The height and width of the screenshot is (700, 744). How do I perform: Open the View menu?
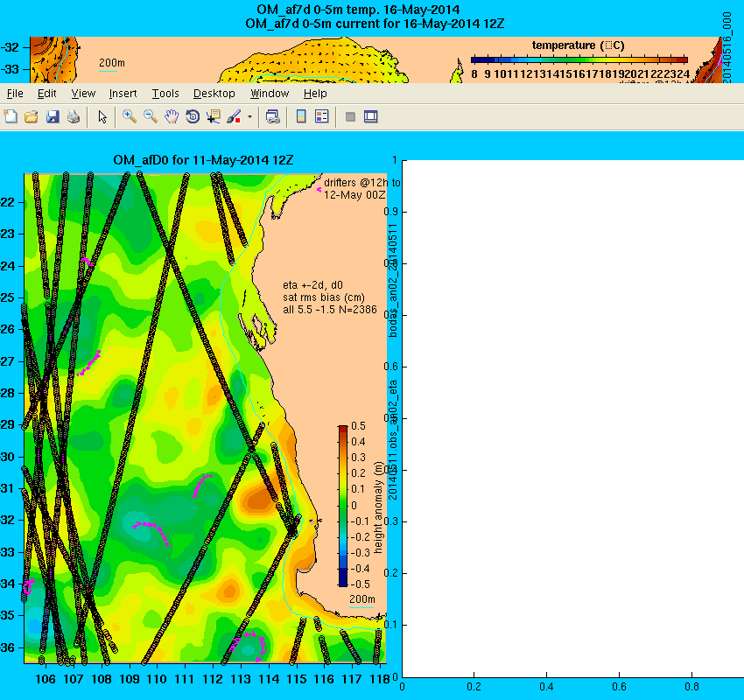pyautogui.click(x=83, y=94)
